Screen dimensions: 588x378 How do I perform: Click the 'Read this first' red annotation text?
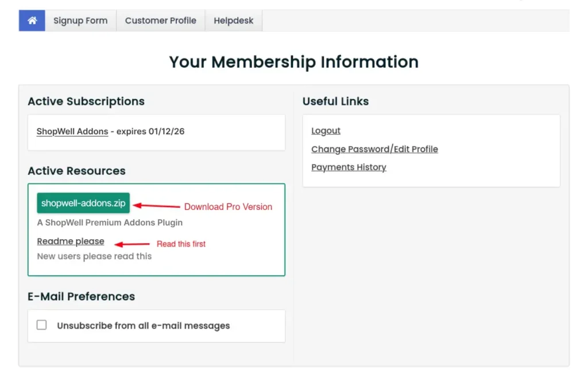click(x=181, y=244)
